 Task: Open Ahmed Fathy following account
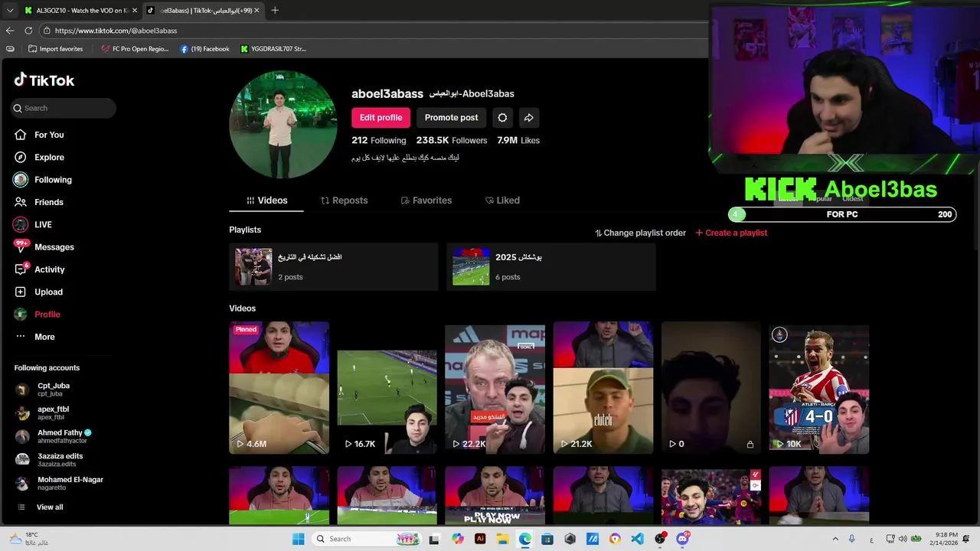(x=54, y=436)
